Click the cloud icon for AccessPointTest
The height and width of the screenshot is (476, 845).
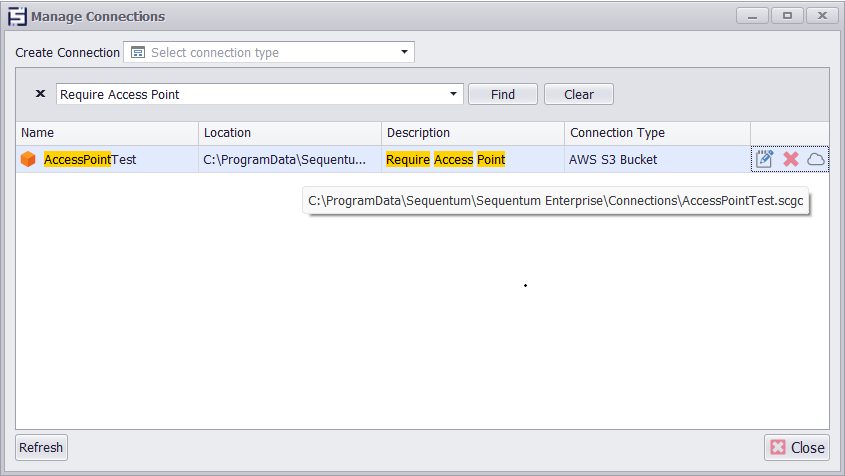click(x=815, y=159)
